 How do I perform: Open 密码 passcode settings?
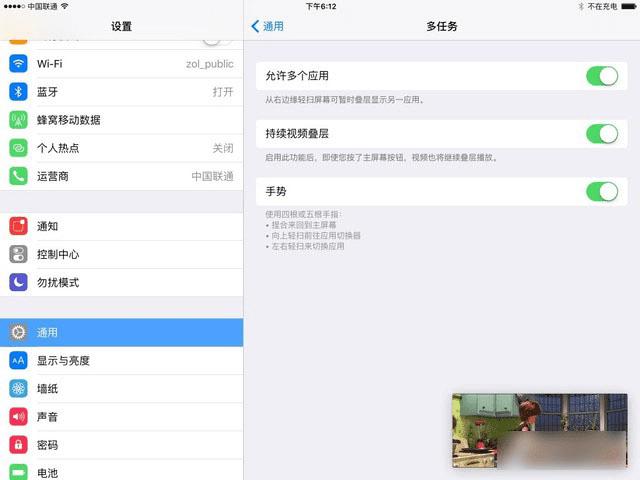(121, 445)
